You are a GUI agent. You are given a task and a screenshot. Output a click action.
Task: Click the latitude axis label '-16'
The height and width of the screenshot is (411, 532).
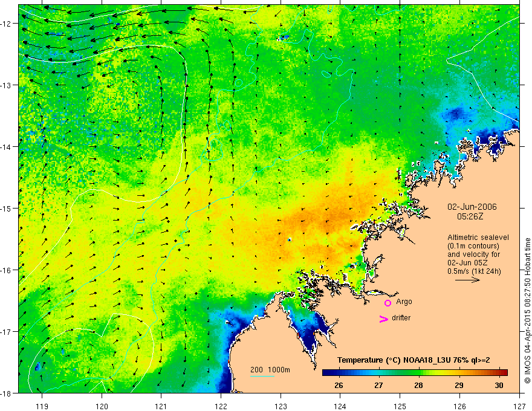point(7,270)
